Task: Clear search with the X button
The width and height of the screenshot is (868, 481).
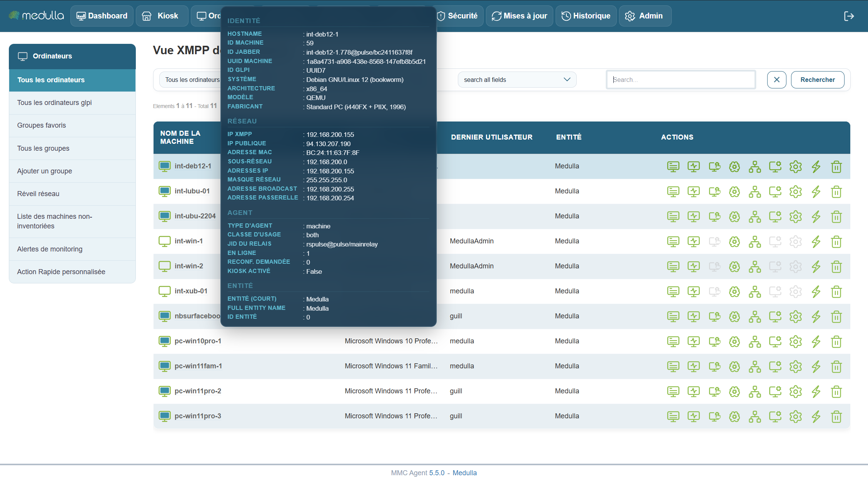Action: (776, 80)
